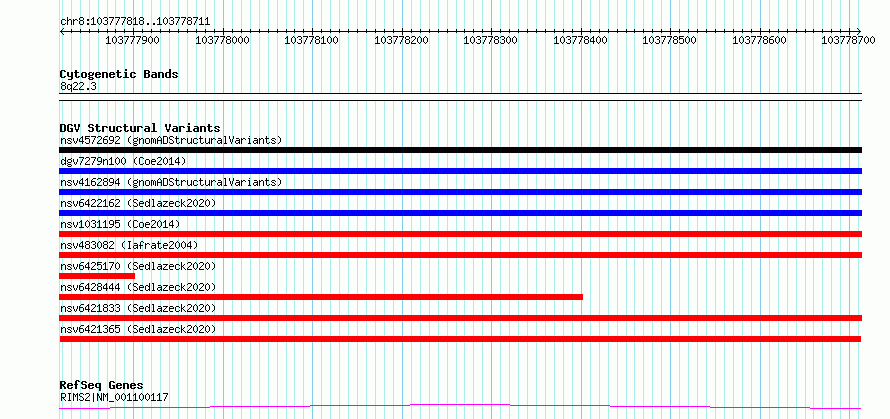This screenshot has height=419, width=890.
Task: Click ruler position 103778700
Action: tap(849, 40)
